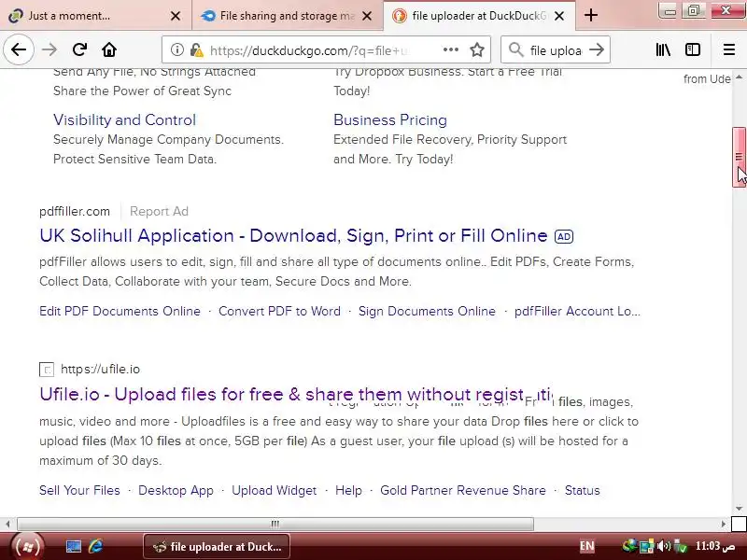Click the forward navigation arrow
Viewport: 747px width, 560px height.
pyautogui.click(x=49, y=49)
